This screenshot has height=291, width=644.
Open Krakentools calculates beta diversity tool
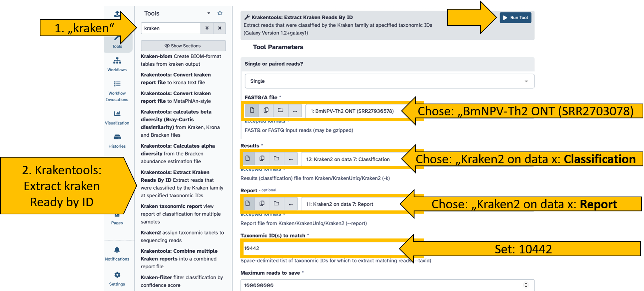click(180, 123)
